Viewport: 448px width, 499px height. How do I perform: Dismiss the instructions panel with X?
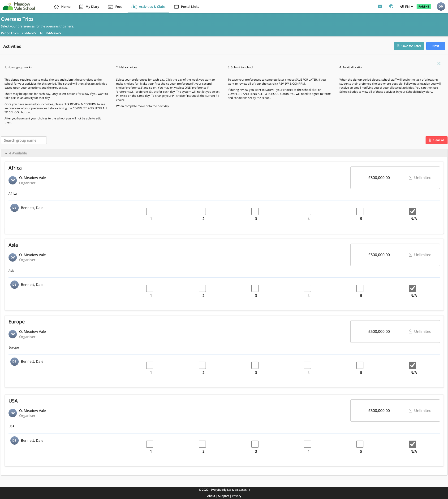(439, 64)
